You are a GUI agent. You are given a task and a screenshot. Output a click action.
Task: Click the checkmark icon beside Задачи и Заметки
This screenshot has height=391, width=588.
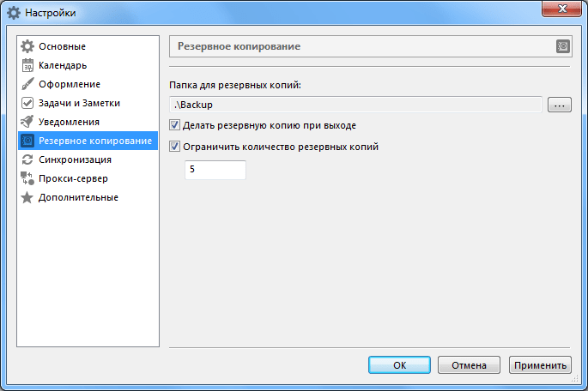click(27, 103)
